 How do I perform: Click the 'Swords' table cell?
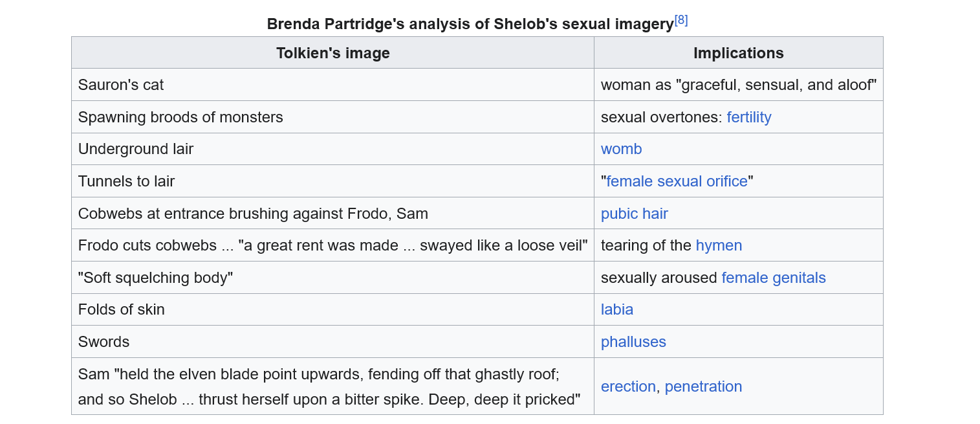(x=103, y=342)
